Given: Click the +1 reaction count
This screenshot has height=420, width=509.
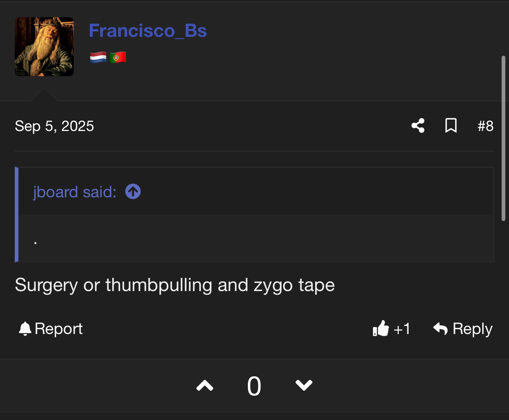Looking at the screenshot, I should (402, 329).
